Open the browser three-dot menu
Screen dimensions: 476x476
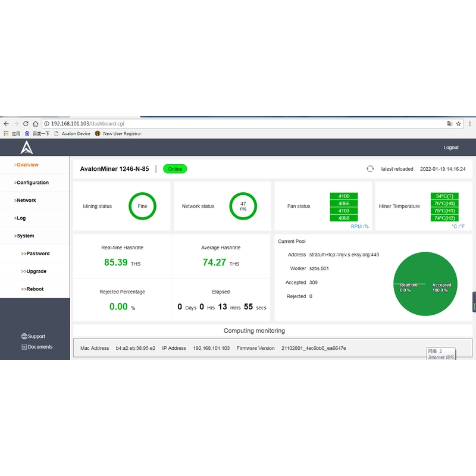coord(469,124)
